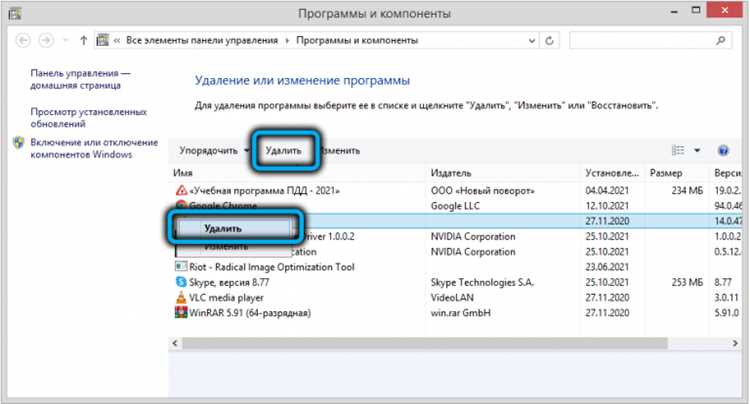Click the horizontal scrollbar thumb
The height and width of the screenshot is (404, 750).
425,343
